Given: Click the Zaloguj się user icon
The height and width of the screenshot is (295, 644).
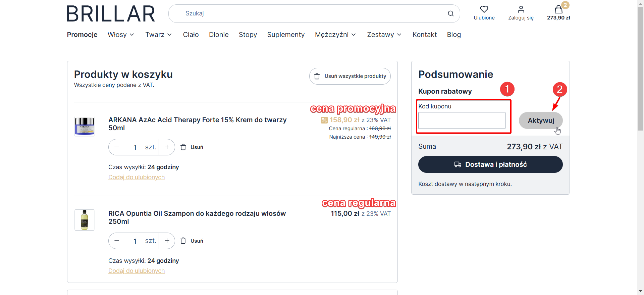Looking at the screenshot, I should tap(521, 9).
